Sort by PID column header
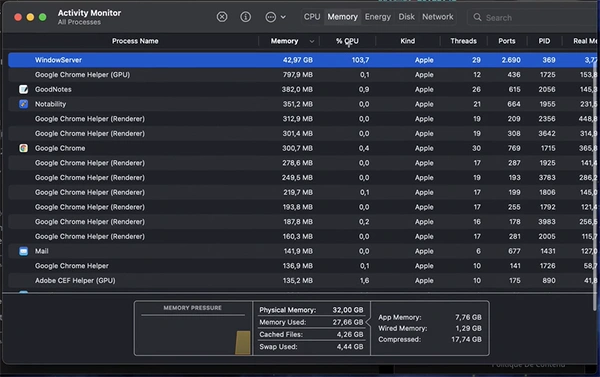Image resolution: width=600 pixels, height=377 pixels. coord(544,41)
